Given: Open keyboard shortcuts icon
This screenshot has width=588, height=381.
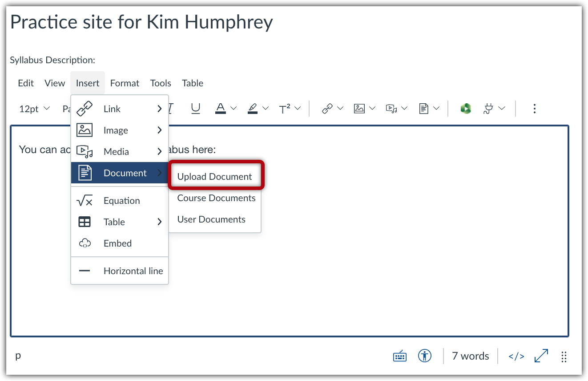Looking at the screenshot, I should pyautogui.click(x=400, y=356).
